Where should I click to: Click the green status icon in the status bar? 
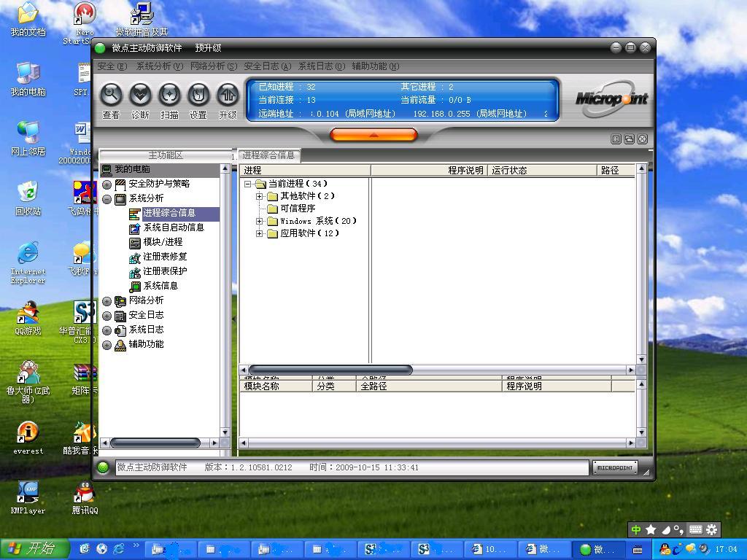(x=103, y=467)
